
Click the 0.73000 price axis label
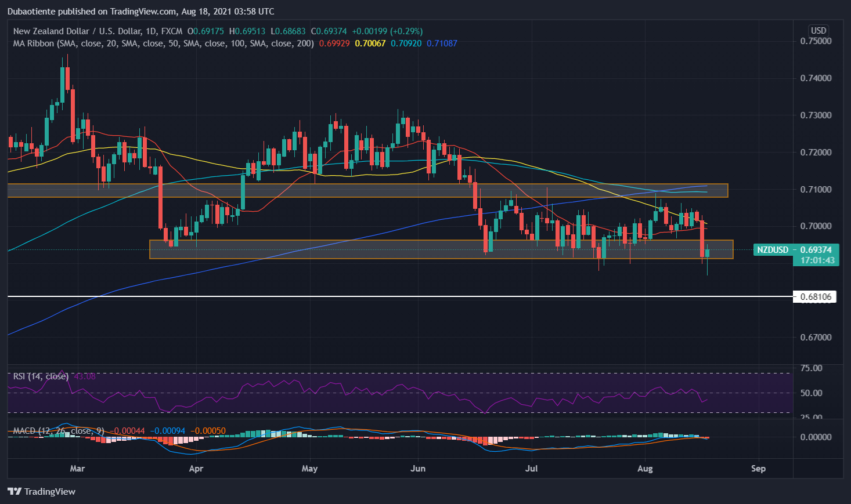816,115
